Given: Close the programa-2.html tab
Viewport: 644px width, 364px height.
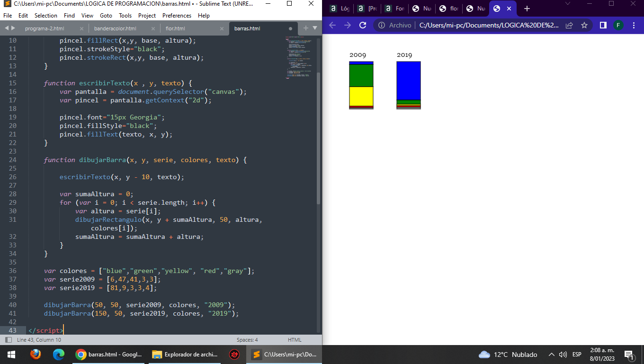Looking at the screenshot, I should pyautogui.click(x=81, y=28).
